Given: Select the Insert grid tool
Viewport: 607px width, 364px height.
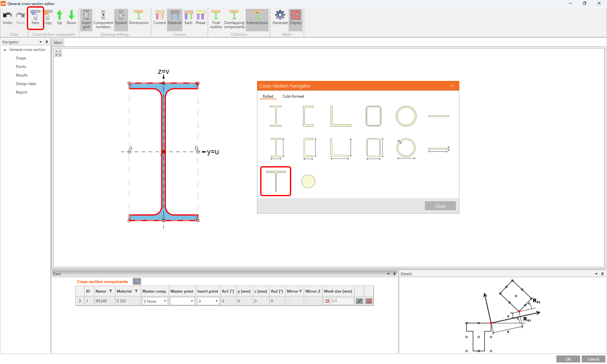Looking at the screenshot, I should point(86,19).
